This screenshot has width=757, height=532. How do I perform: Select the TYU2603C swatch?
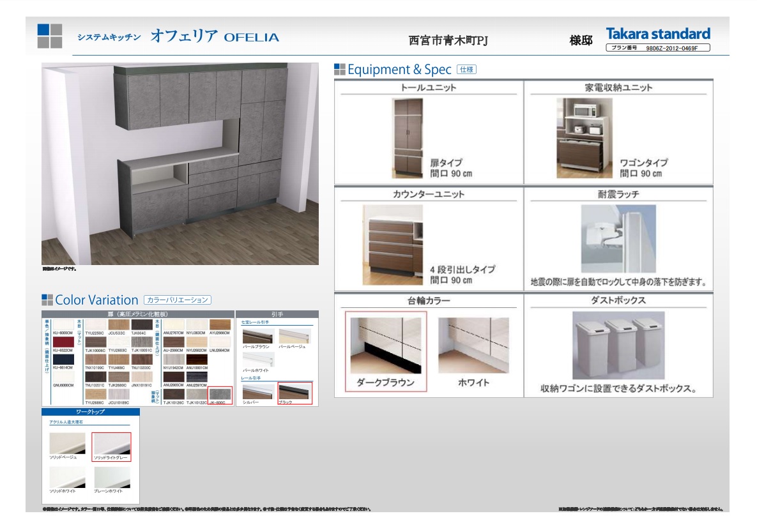click(119, 342)
